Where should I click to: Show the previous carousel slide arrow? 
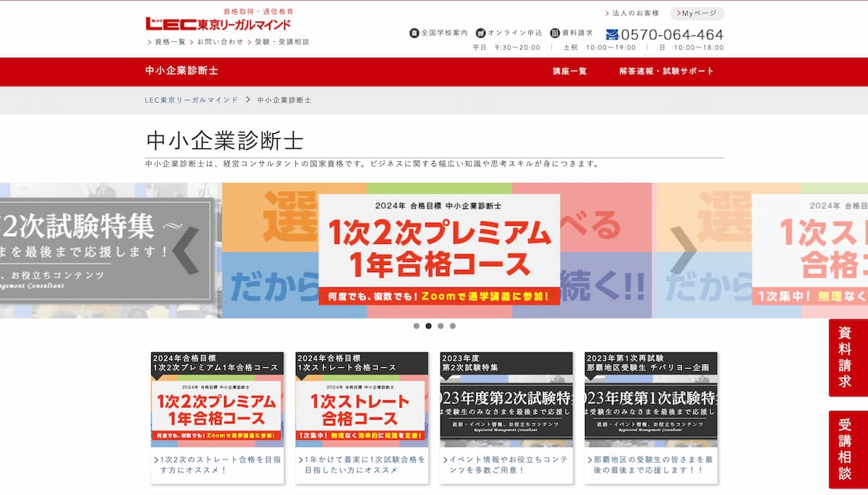186,250
